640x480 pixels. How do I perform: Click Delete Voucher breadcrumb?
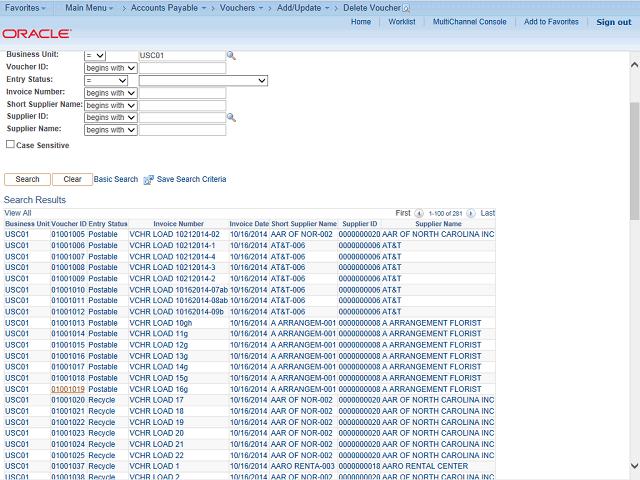coord(371,8)
